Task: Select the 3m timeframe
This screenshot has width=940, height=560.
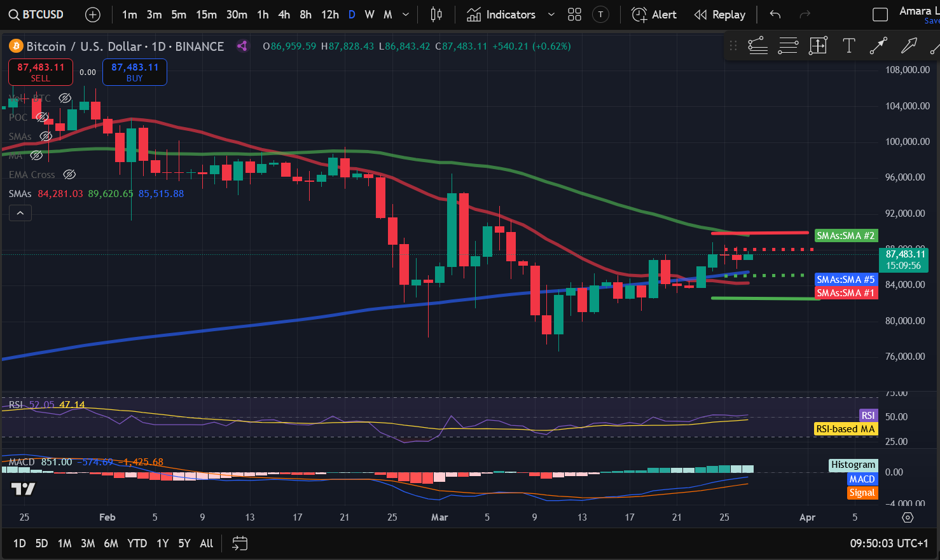Action: 154,15
